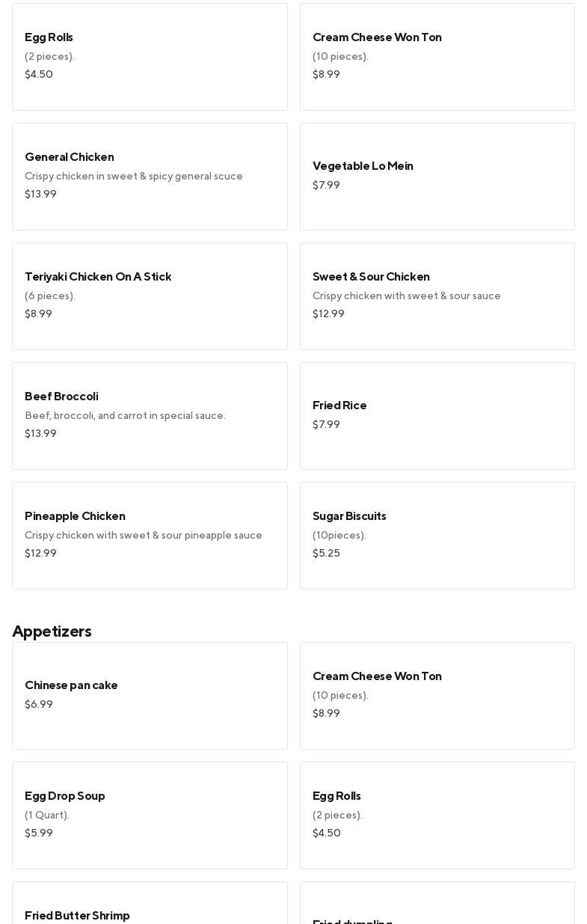The image size is (587, 924).
Task: Open the Sugar Biscuits item
Action: point(437,536)
